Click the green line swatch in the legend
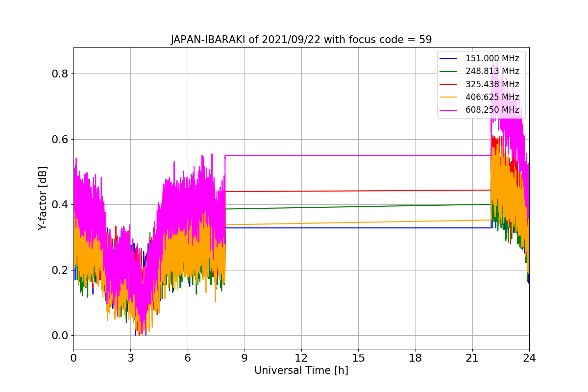Viewport: 588px width, 392px height. point(448,71)
